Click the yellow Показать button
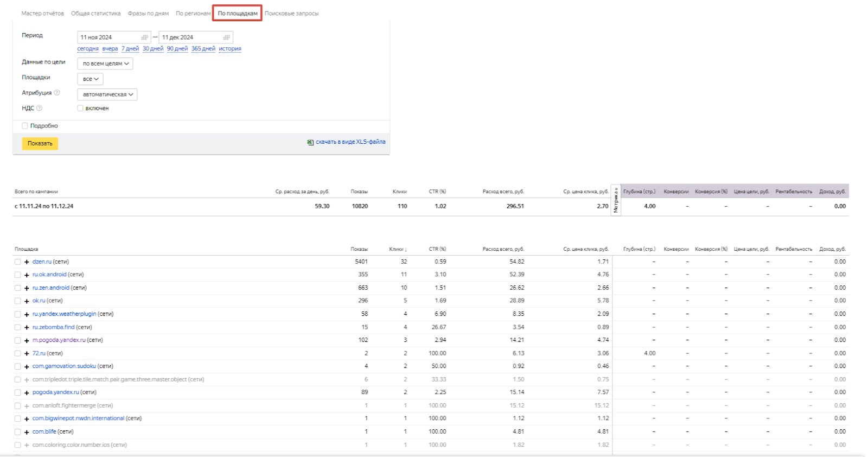This screenshot has width=868, height=457. click(x=40, y=143)
